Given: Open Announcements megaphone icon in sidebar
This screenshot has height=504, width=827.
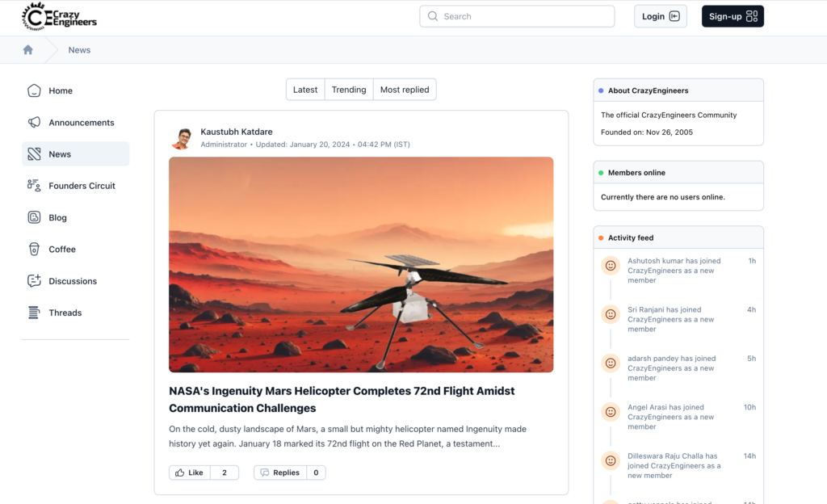Looking at the screenshot, I should [x=34, y=122].
